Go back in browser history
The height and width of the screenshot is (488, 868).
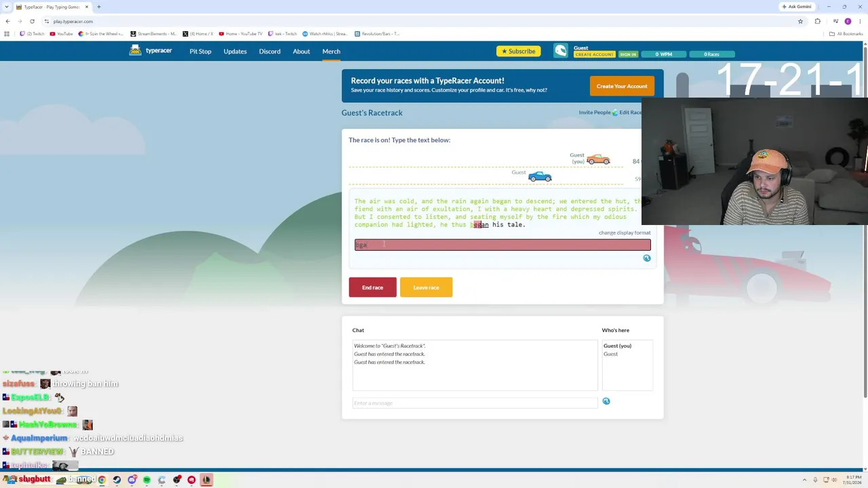tap(7, 21)
